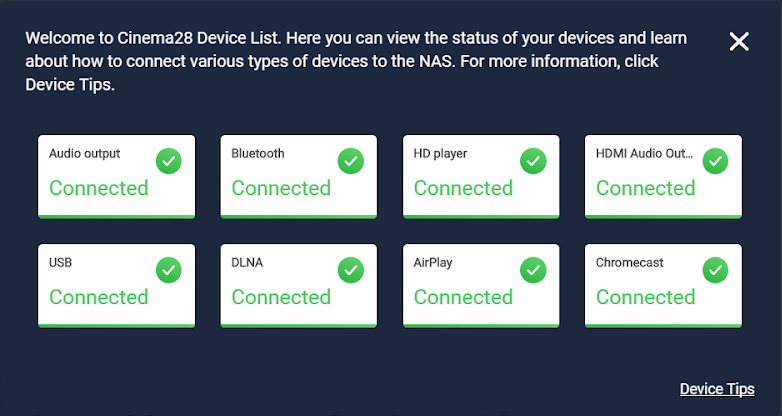Click the AirPlay connected checkmark icon

[x=533, y=270]
